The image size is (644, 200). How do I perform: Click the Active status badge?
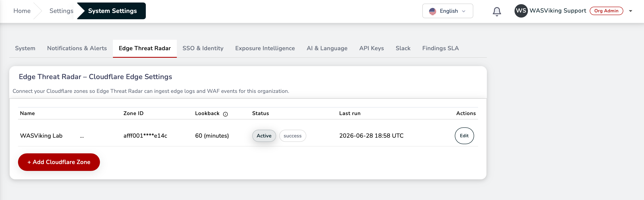coord(264,136)
